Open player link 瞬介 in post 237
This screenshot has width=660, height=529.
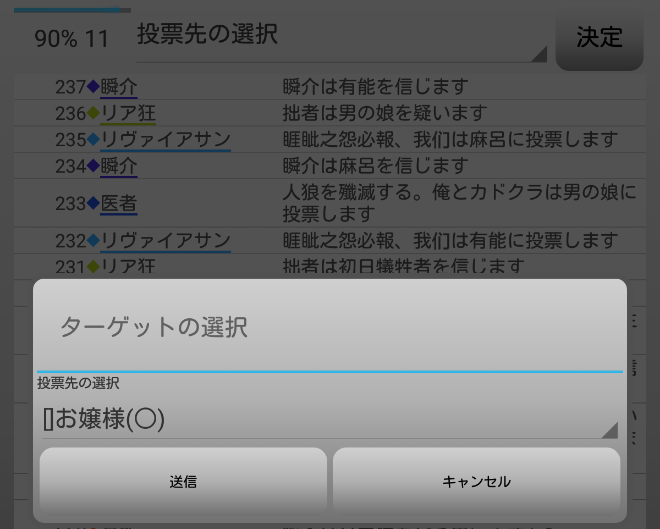119,87
